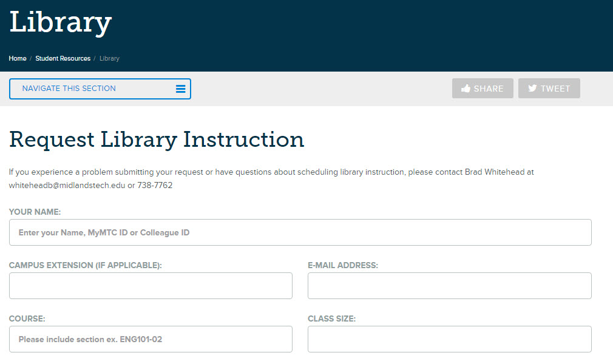This screenshot has height=364, width=613.
Task: Click the Request Library Instruction heading
Action: pyautogui.click(x=157, y=140)
